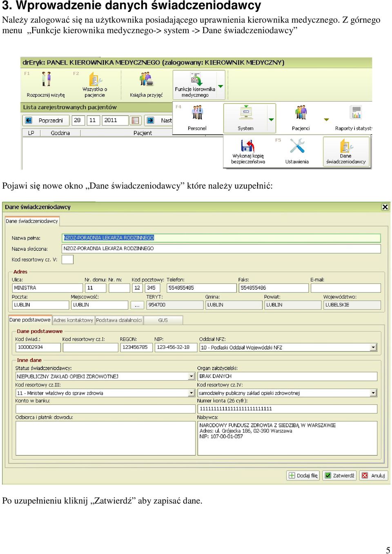
Task: Click Odbiorca i płatnik dowodu textarea
Action: click(x=105, y=438)
